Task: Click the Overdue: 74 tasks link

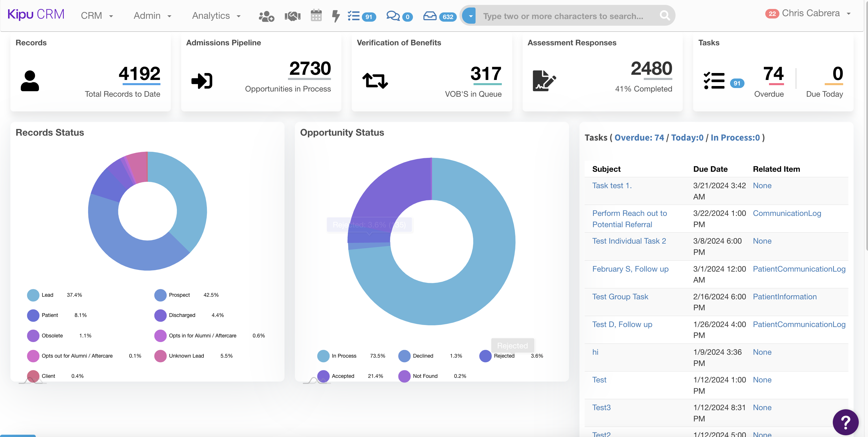Action: [x=639, y=138]
